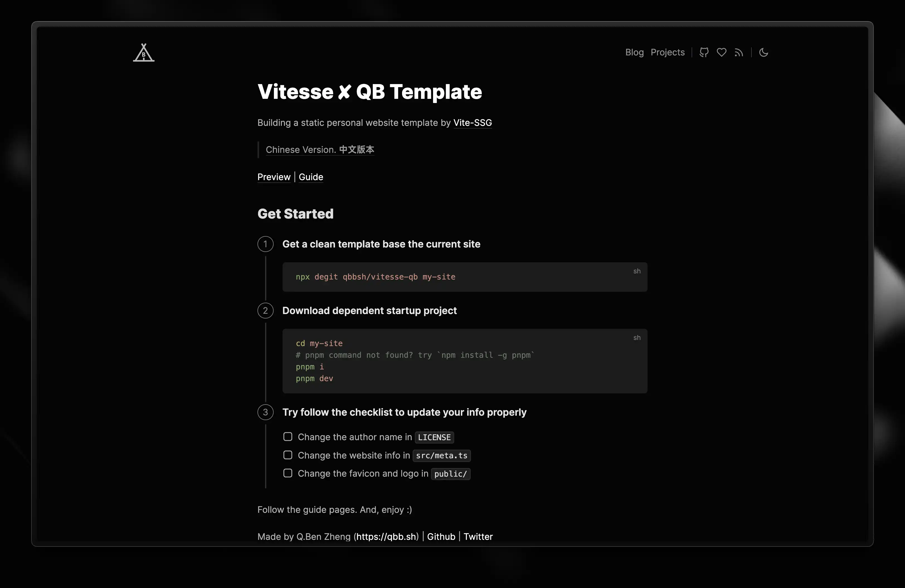This screenshot has height=588, width=905.
Task: Click 'Download dependent startup project' heading
Action: coord(369,311)
